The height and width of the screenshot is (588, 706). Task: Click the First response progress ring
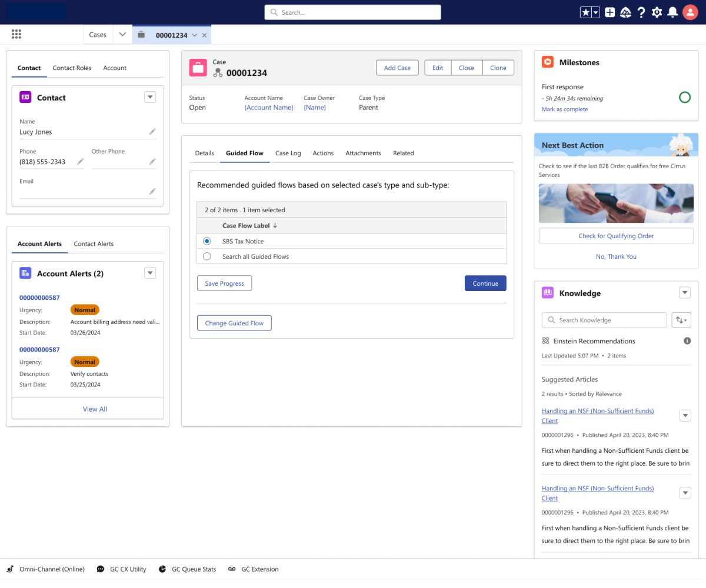pos(685,98)
